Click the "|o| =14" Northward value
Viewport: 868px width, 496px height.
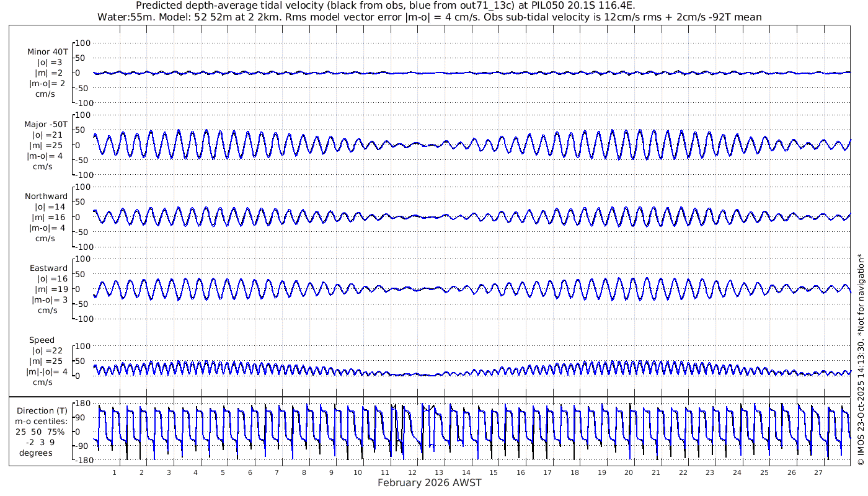[x=50, y=207]
